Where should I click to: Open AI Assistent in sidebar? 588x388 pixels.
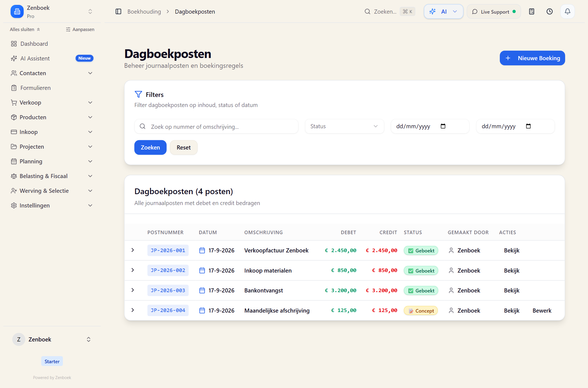point(52,59)
